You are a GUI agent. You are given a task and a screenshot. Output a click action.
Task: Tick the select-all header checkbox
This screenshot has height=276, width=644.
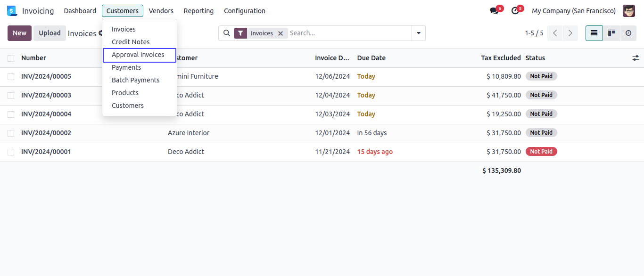(11, 58)
